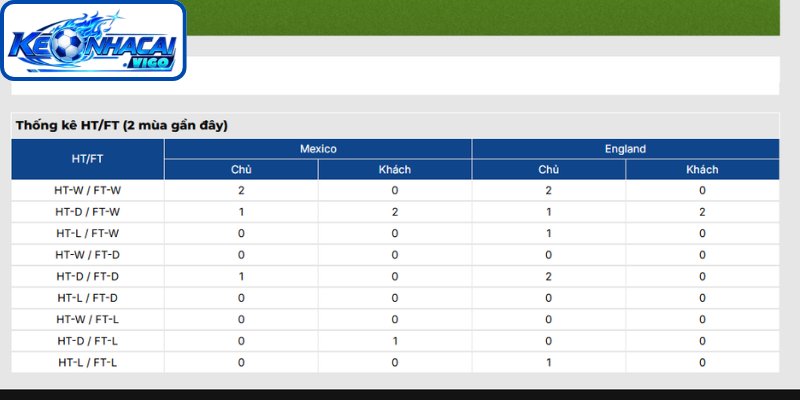
Task: Click Mexico Khách value in HT-D / FT-L row
Action: pos(395,341)
